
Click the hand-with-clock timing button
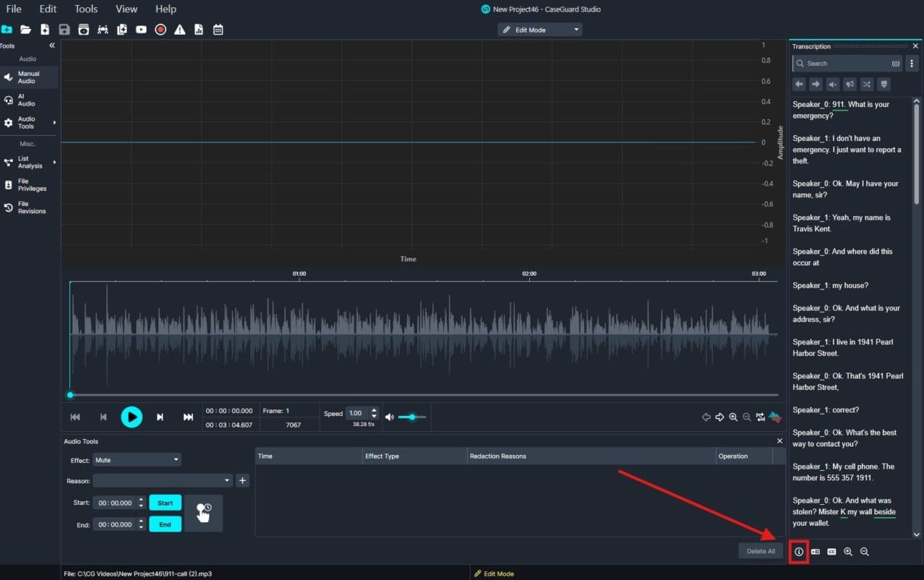pyautogui.click(x=204, y=513)
